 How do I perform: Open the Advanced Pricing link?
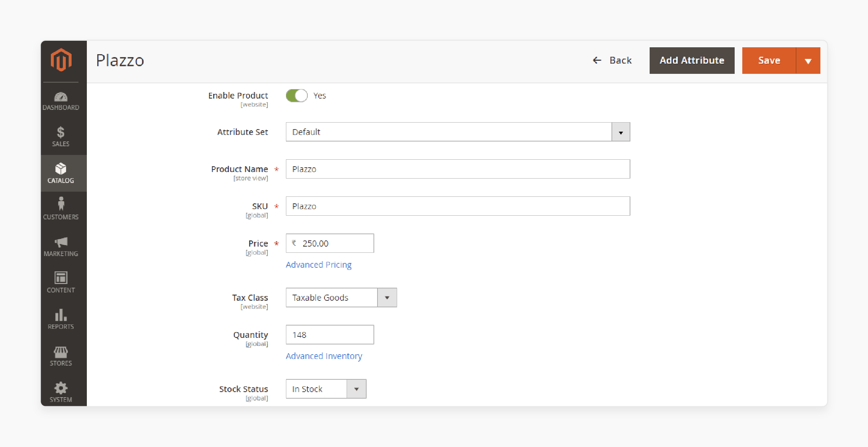pos(319,265)
